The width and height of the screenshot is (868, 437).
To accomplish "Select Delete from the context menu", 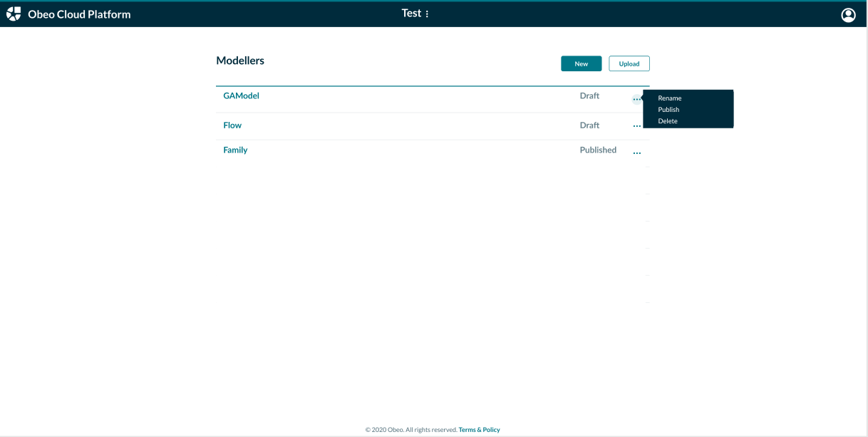I will click(x=667, y=120).
